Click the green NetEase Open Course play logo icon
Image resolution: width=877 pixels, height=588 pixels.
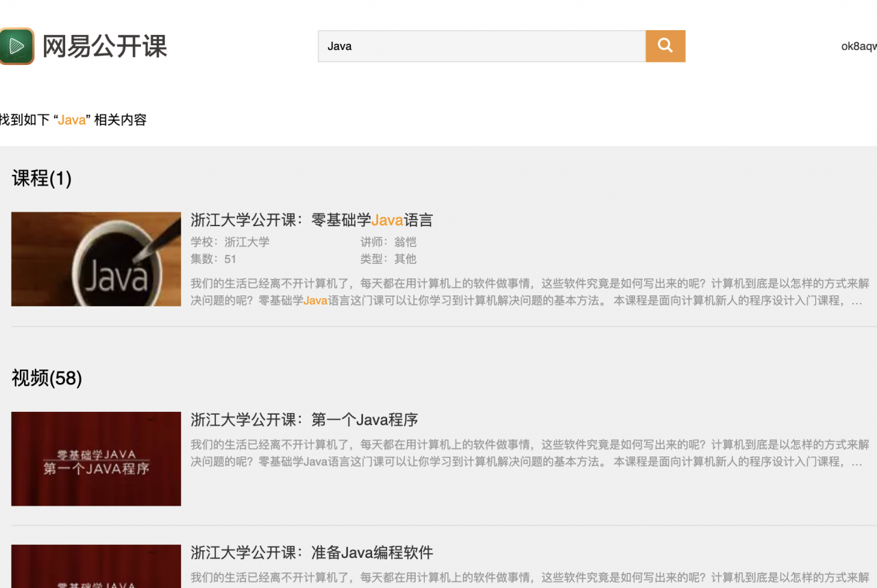coord(16,46)
